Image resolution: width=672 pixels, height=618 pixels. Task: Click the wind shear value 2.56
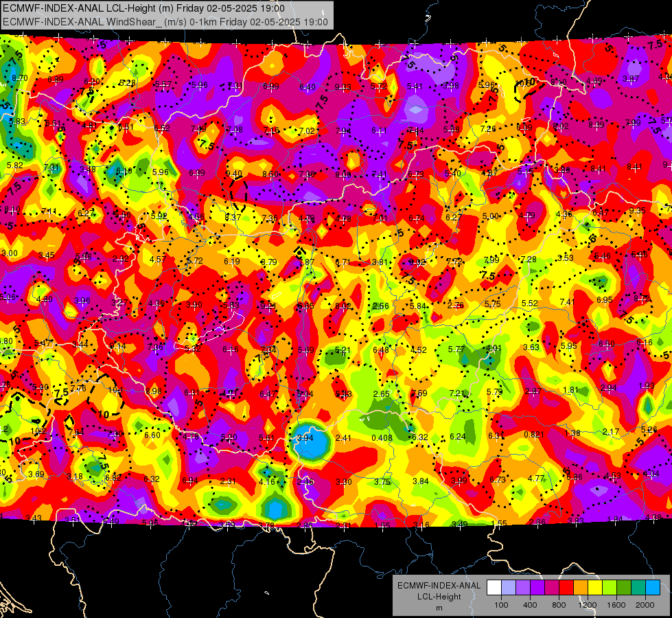click(380, 306)
